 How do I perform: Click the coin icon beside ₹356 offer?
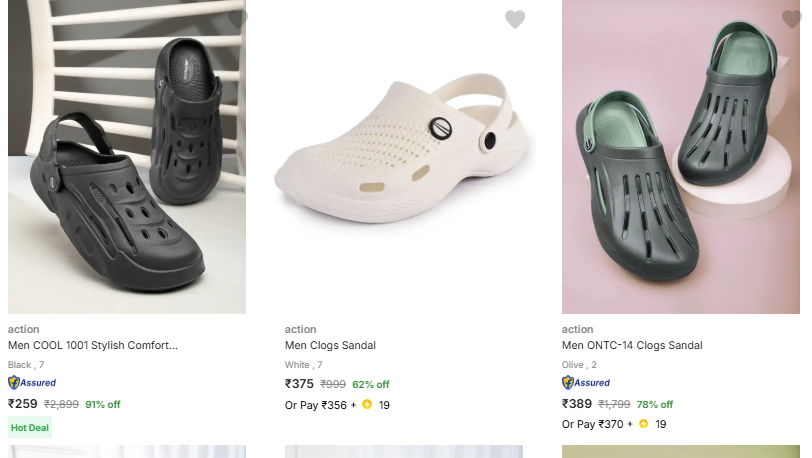tap(367, 405)
